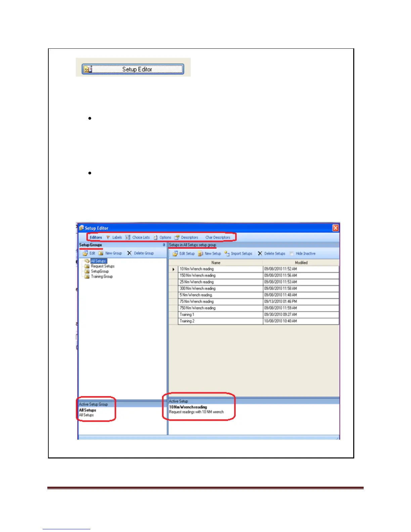Viewport: 411px width, 532px height.
Task: Click the Request Setups folder icon
Action: point(87,266)
